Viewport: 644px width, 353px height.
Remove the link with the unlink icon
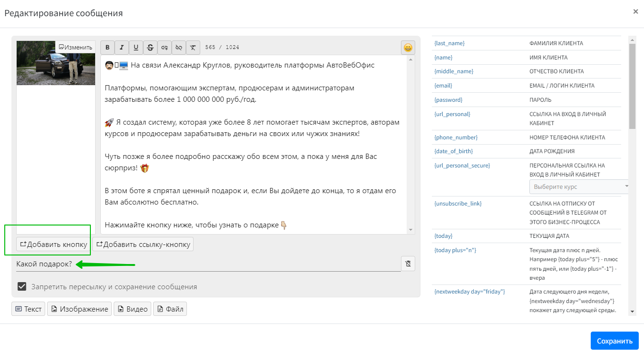[179, 48]
